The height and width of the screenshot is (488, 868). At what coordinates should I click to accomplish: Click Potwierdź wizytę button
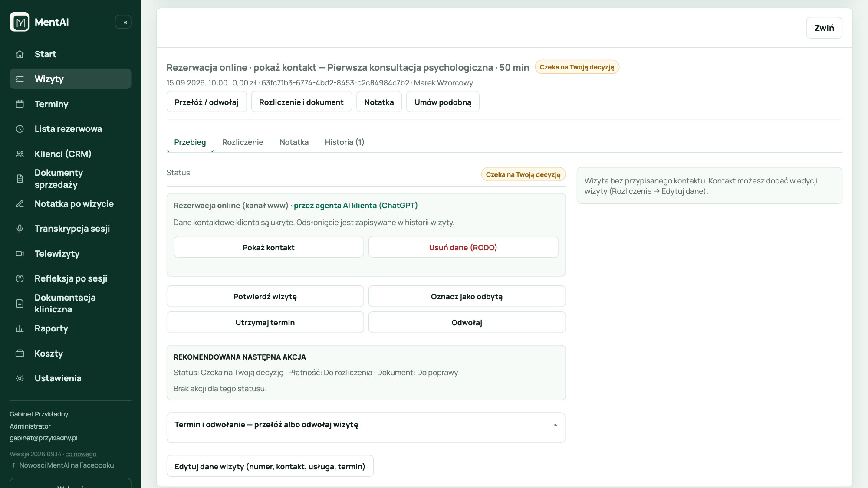pos(265,296)
